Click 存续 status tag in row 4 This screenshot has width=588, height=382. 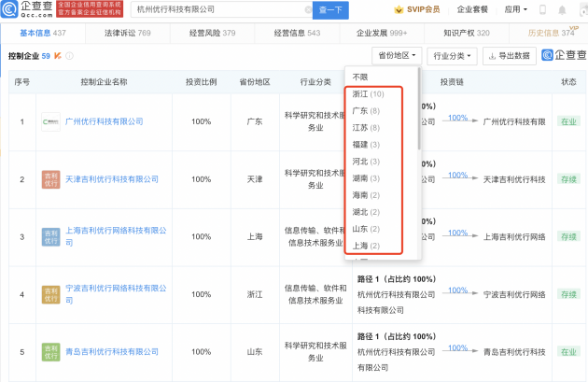pos(568,294)
